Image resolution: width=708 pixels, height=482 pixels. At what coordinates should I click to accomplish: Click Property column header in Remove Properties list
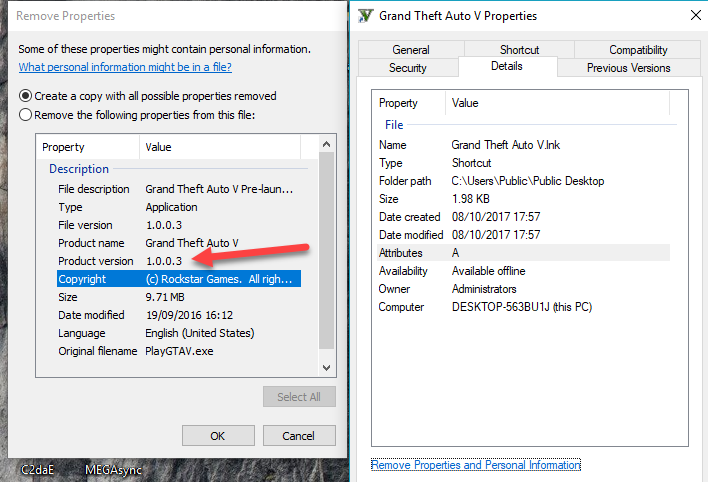pos(88,147)
